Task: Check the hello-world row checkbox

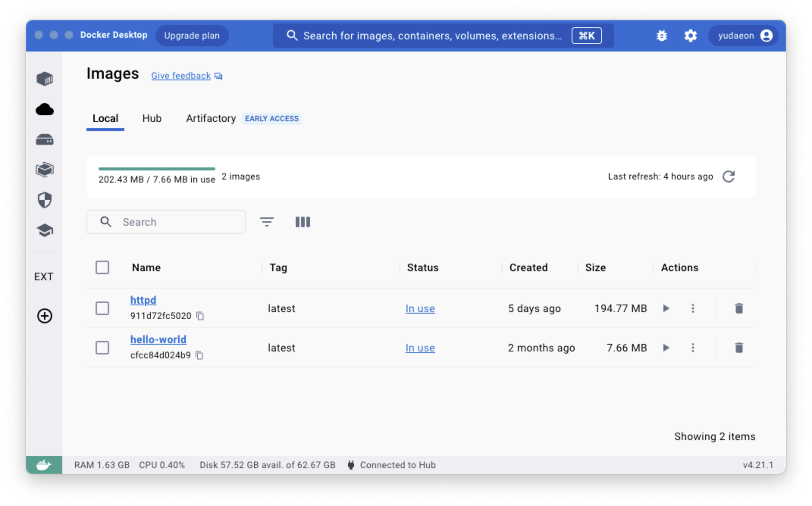Action: click(x=102, y=348)
